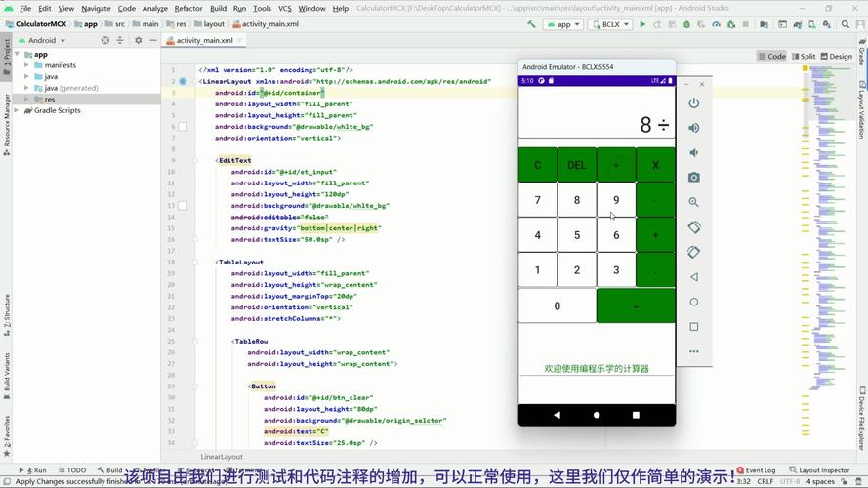The image size is (868, 488).
Task: Attach debugger to Android process icon
Action: click(731, 24)
